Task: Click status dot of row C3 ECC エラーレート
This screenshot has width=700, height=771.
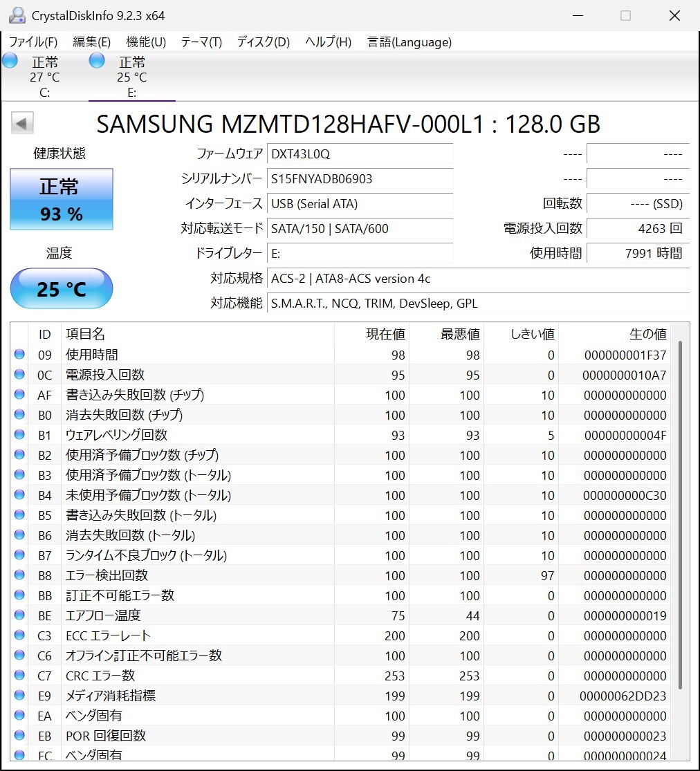Action: pyautogui.click(x=19, y=635)
